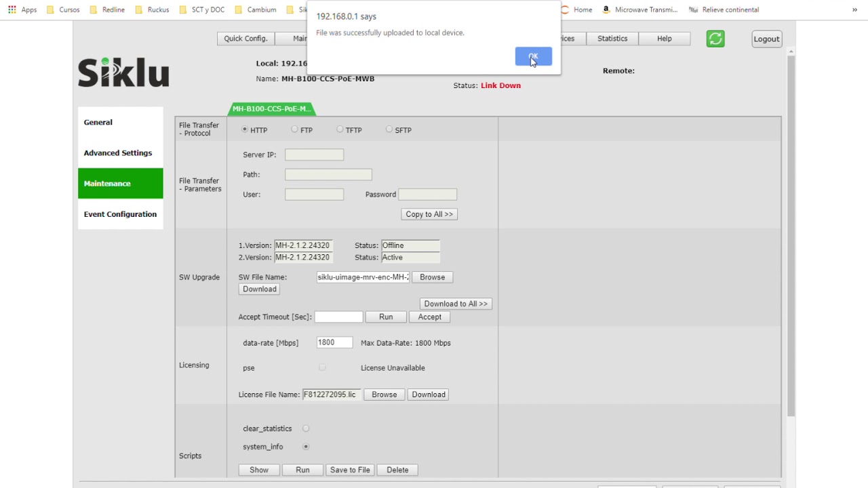Open the Apps grid in bookmarks bar

(22, 9)
